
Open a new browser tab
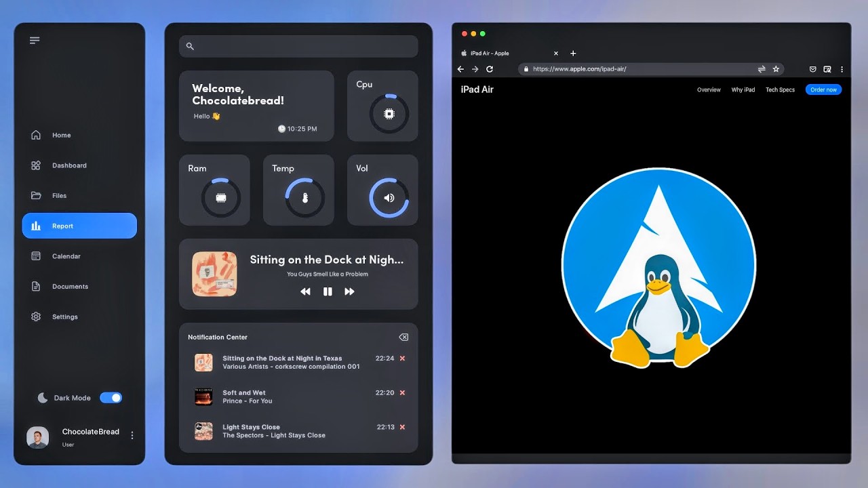pos(573,53)
